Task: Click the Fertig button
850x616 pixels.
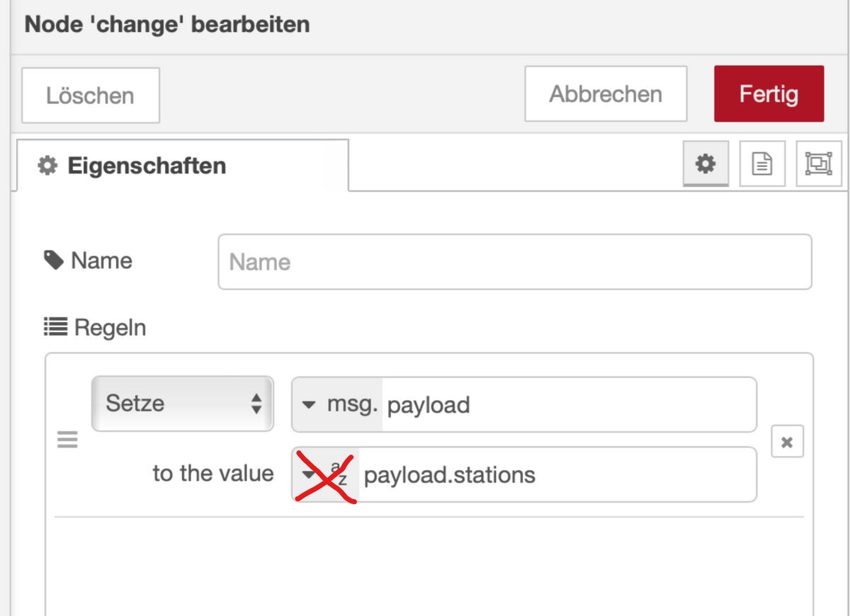Action: (x=769, y=94)
